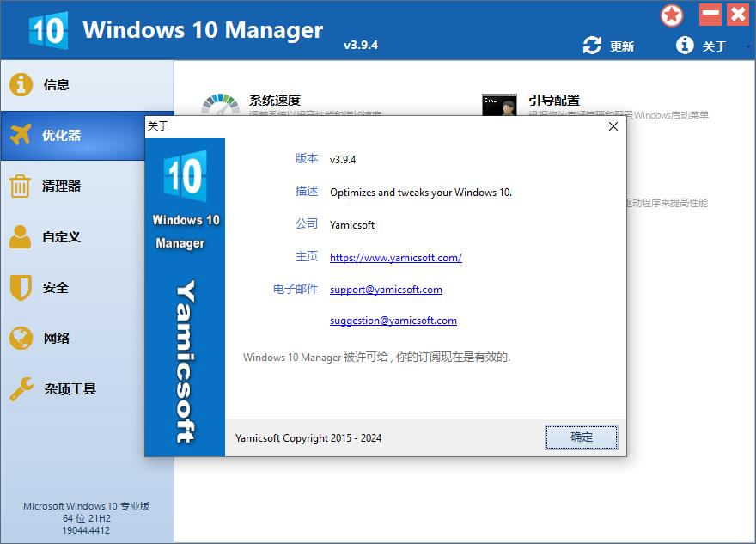Go to the 网络 (Network) section
This screenshot has width=756, height=544.
pyautogui.click(x=73, y=339)
